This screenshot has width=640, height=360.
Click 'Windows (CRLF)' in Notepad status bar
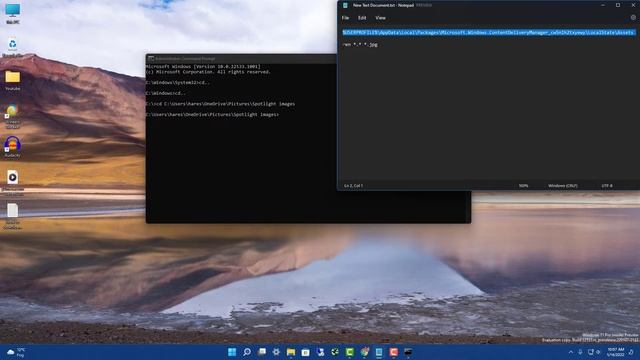tap(562, 186)
